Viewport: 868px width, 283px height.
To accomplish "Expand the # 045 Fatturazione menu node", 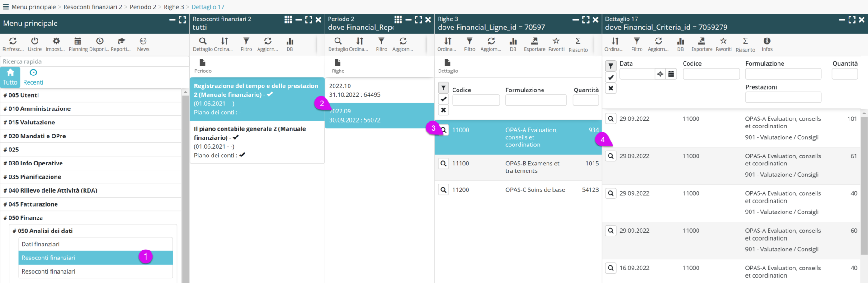I will pyautogui.click(x=31, y=204).
